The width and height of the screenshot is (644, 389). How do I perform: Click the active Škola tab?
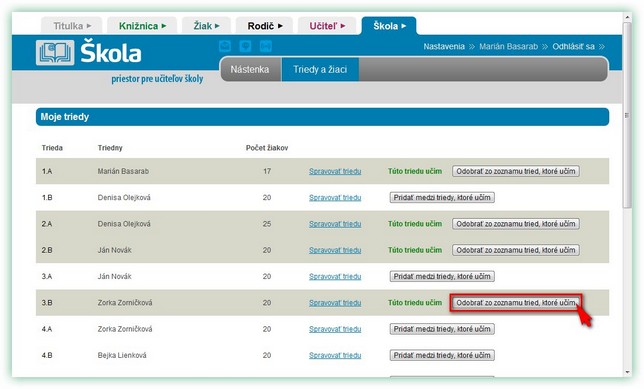[389, 26]
